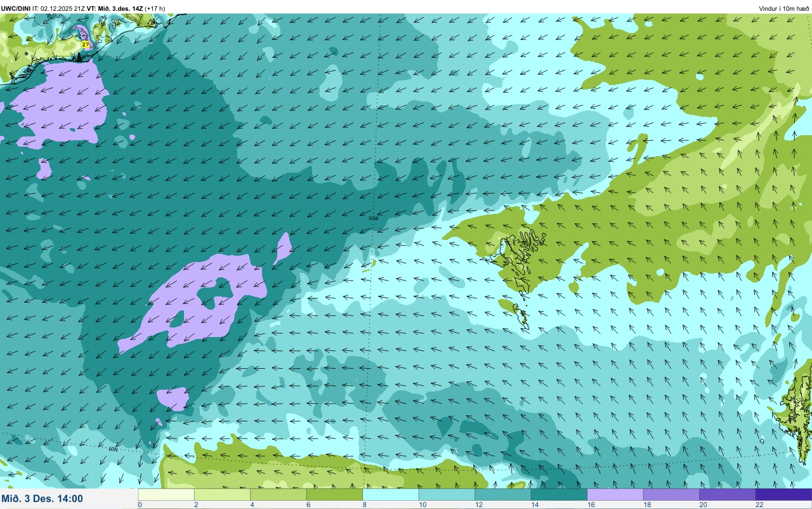Click the 'Vindur í 10m hæð' title text
This screenshot has width=812, height=509.
[x=783, y=9]
